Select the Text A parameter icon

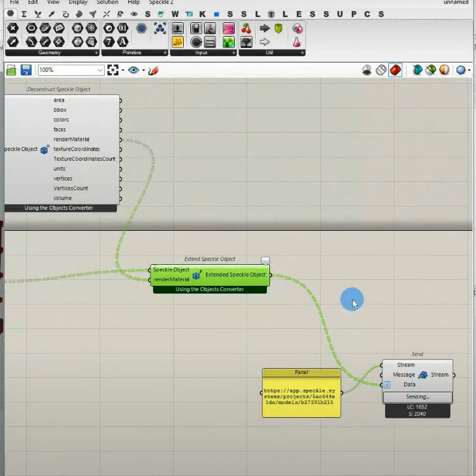point(122,42)
